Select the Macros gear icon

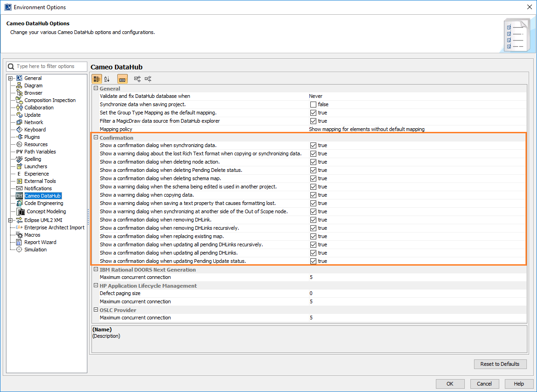[x=19, y=235]
